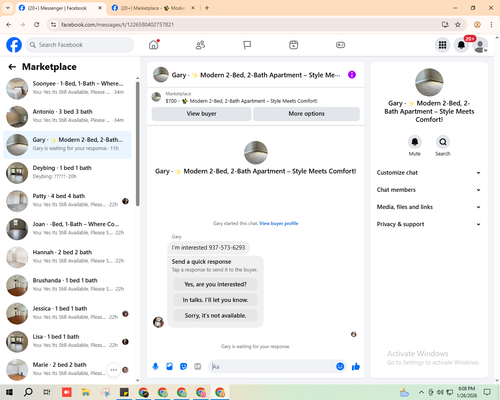Send quick reply Yes, are you interested?
This screenshot has width=500, height=400.
click(215, 284)
